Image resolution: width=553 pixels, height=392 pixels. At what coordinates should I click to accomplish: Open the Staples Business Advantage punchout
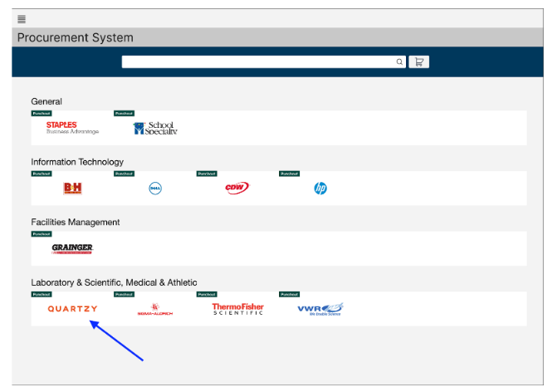pos(72,128)
